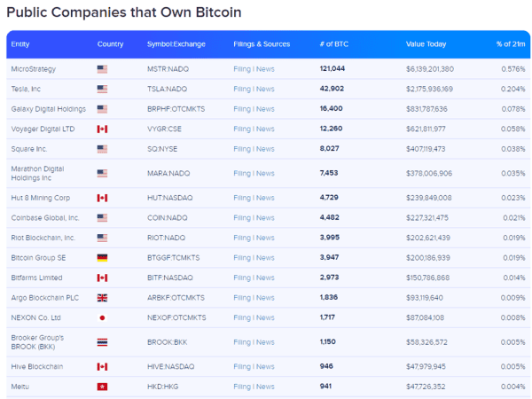Click the UK flag for Argo Blockchain PLC
Screen dimensions: 532x399
[x=102, y=297]
